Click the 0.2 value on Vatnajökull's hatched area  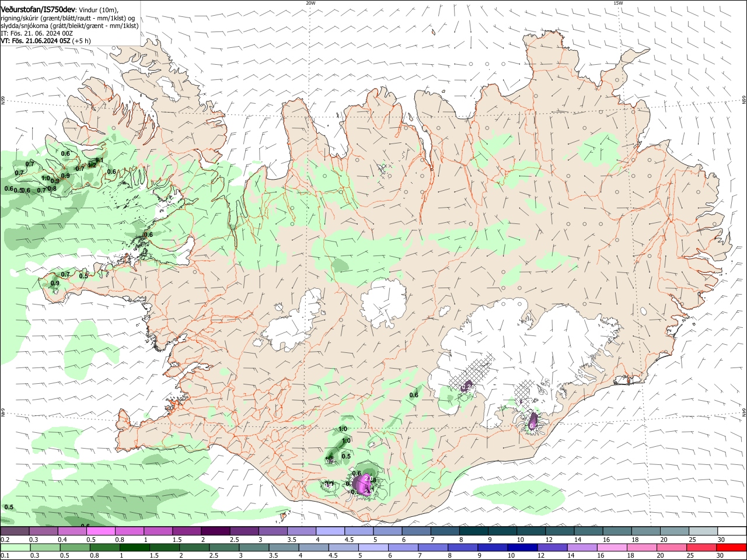[466, 386]
